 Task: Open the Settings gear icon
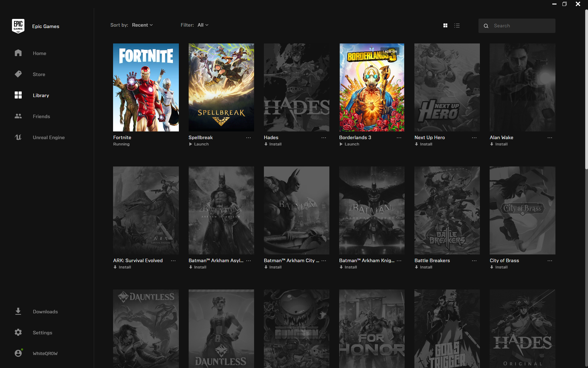click(18, 332)
